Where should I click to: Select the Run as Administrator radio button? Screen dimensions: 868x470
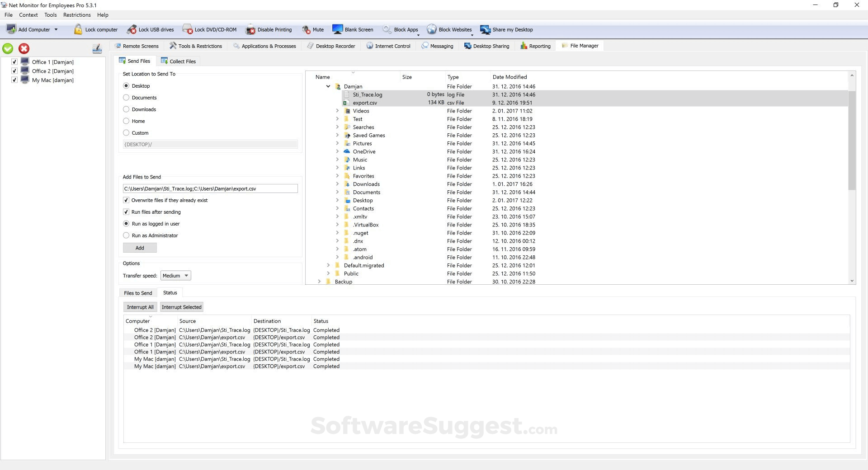click(126, 235)
